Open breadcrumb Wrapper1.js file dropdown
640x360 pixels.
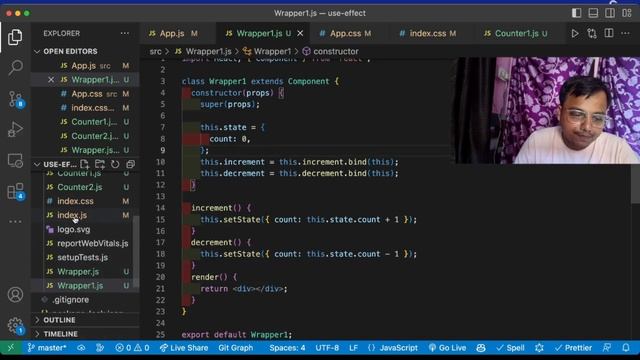(x=203, y=51)
